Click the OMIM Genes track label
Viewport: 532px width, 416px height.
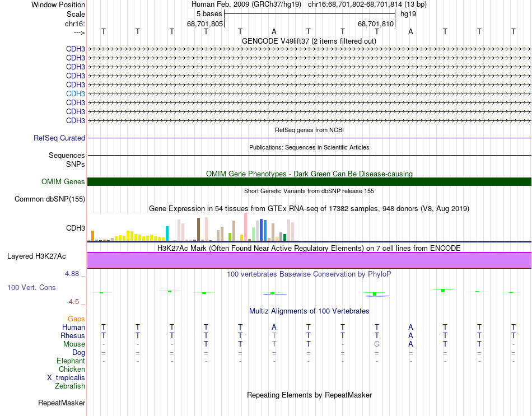63,181
